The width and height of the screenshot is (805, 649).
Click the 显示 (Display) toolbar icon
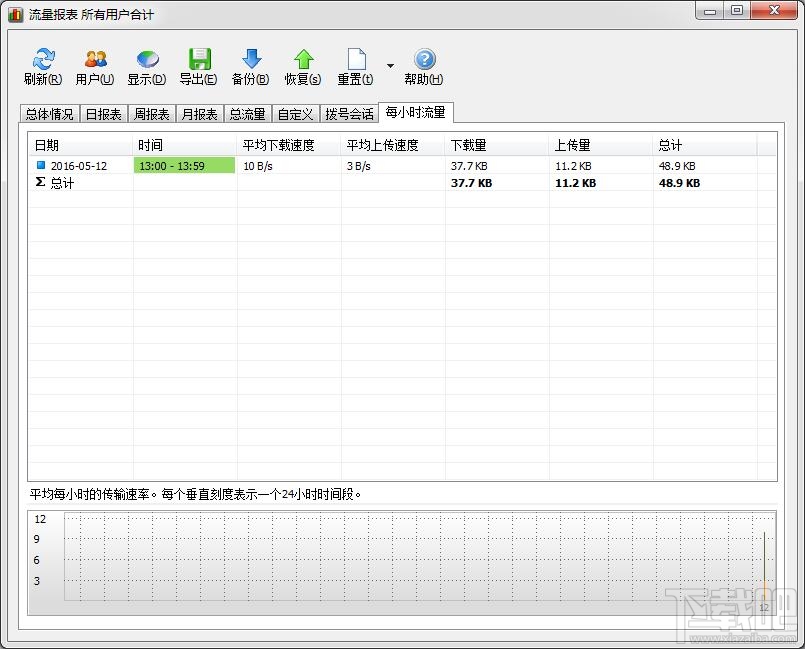click(146, 66)
